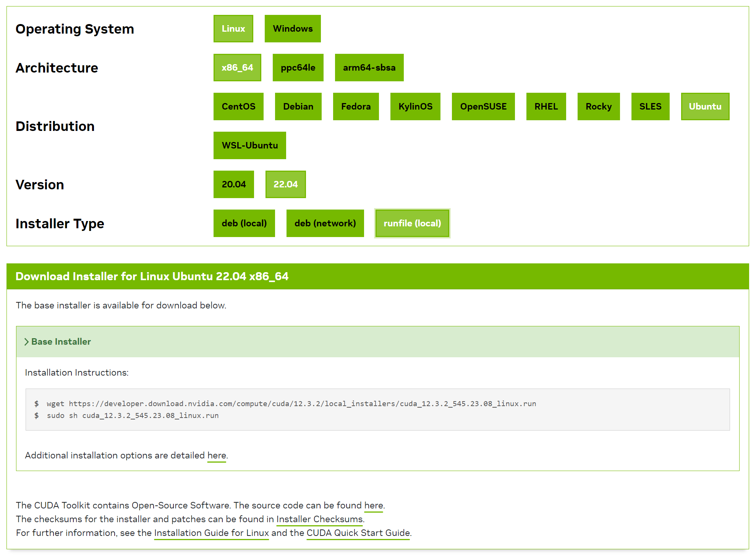Pick the KylinOS distribution

pos(415,106)
